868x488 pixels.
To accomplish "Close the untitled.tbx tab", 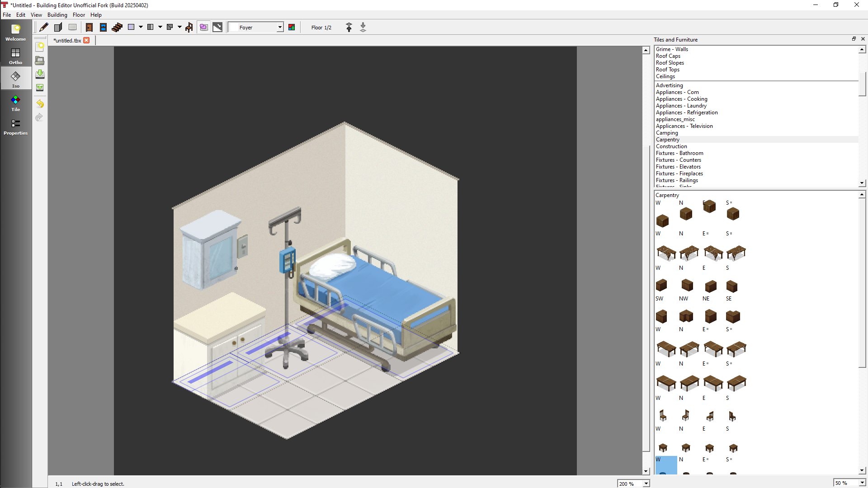I will click(86, 40).
